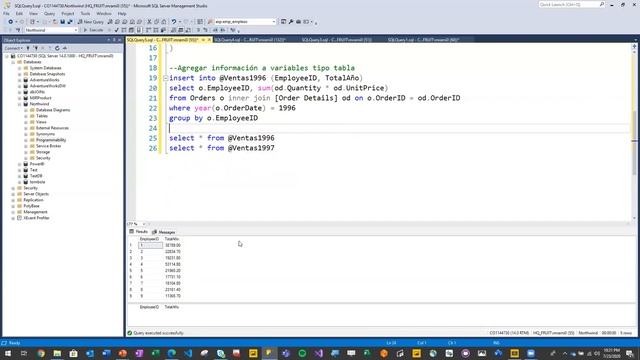
Task: Open Visual Studio Code from taskbar
Action: [x=188, y=353]
